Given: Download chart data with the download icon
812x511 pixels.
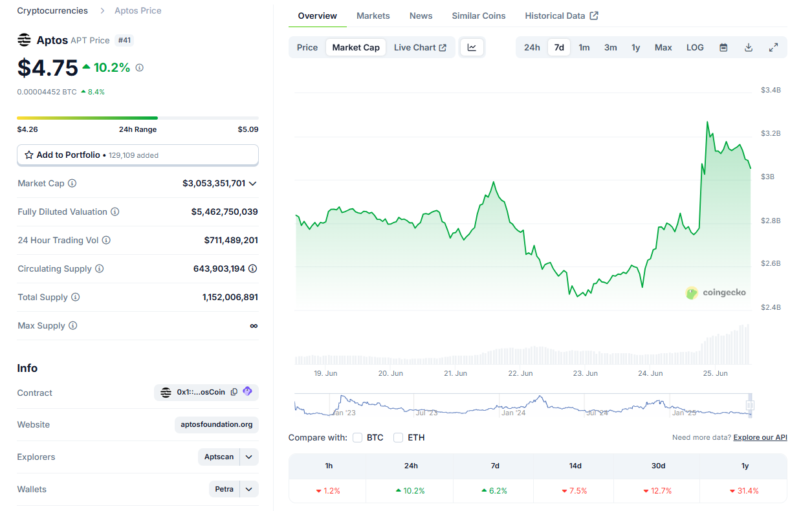Looking at the screenshot, I should coord(749,47).
